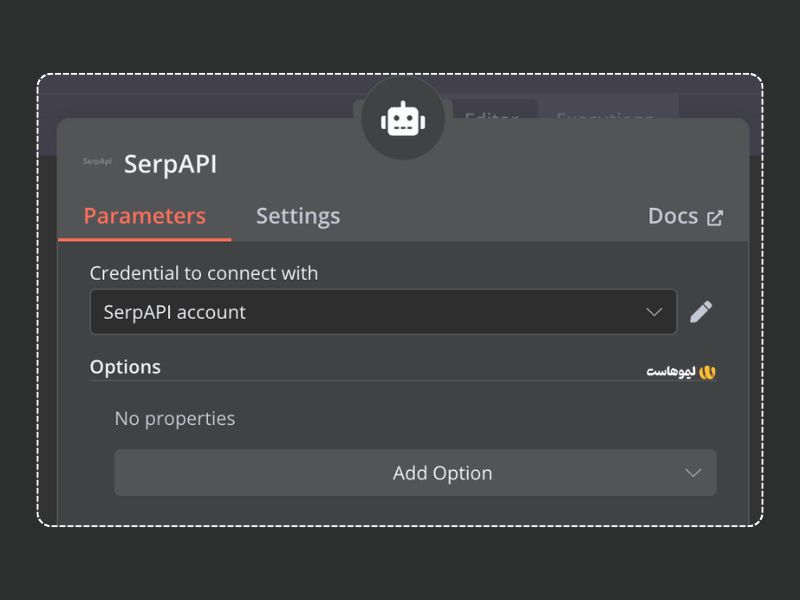Image resolution: width=800 pixels, height=600 pixels.
Task: Open the Add Option chevron arrow
Action: click(x=693, y=473)
